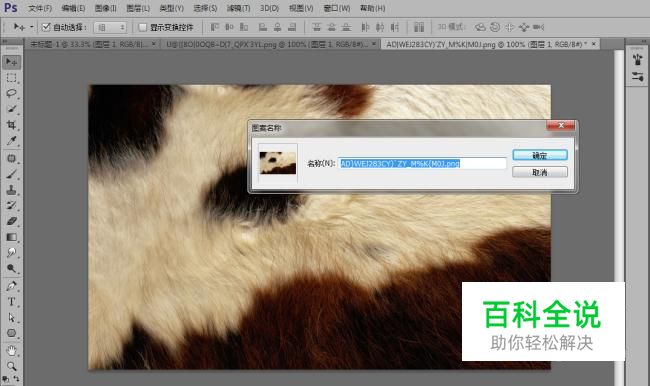Open the auto-select 组 dropdown
The width and height of the screenshot is (650, 386).
point(110,27)
